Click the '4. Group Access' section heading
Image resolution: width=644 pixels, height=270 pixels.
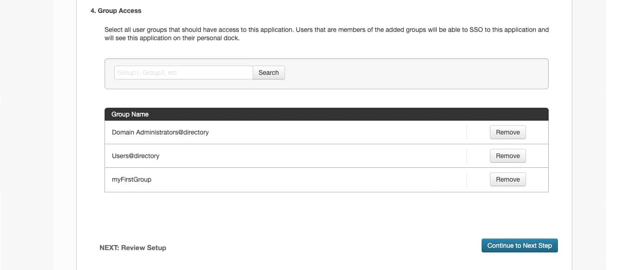pyautogui.click(x=116, y=11)
